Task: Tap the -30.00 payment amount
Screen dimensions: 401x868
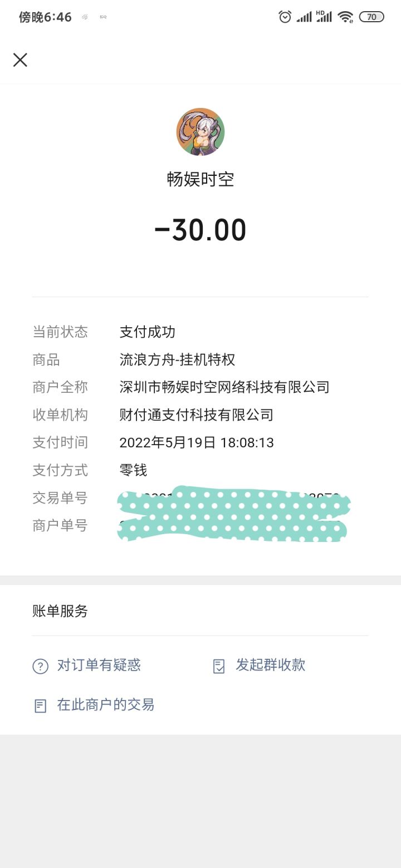Action: tap(200, 230)
